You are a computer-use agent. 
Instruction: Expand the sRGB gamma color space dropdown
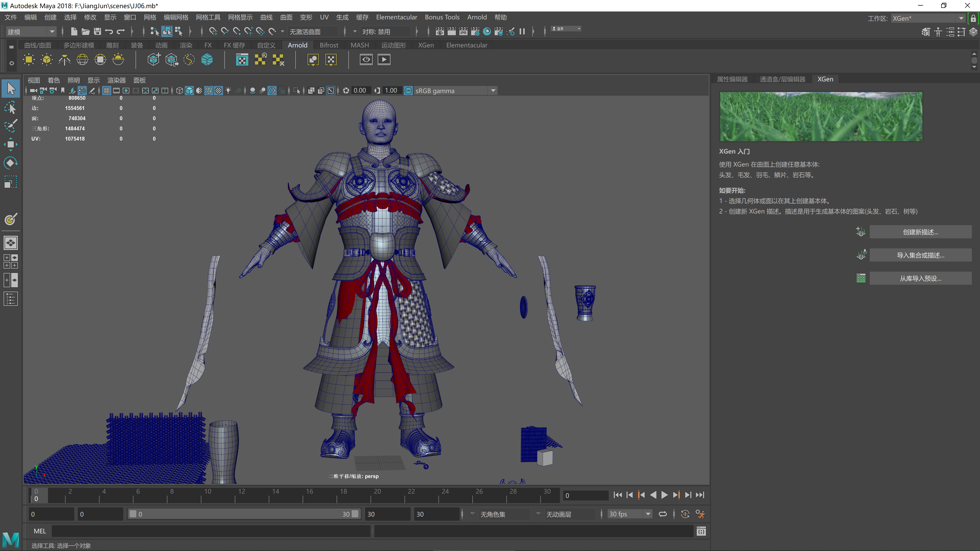pyautogui.click(x=493, y=91)
